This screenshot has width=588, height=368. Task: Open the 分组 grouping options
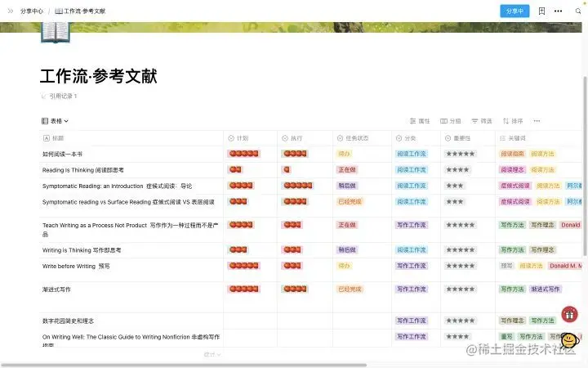pos(450,121)
